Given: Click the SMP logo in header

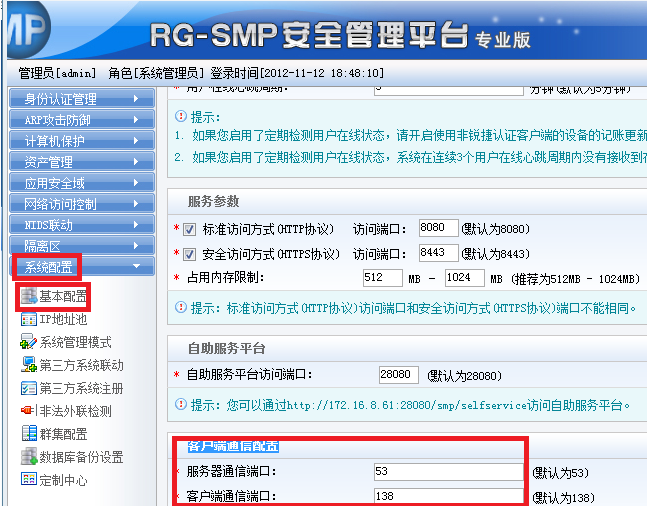Looking at the screenshot, I should (x=28, y=29).
